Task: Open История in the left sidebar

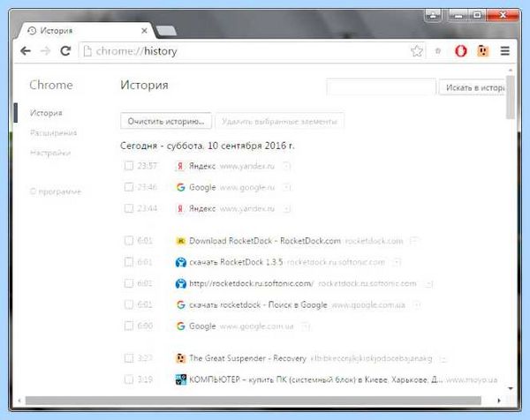Action: coord(46,113)
